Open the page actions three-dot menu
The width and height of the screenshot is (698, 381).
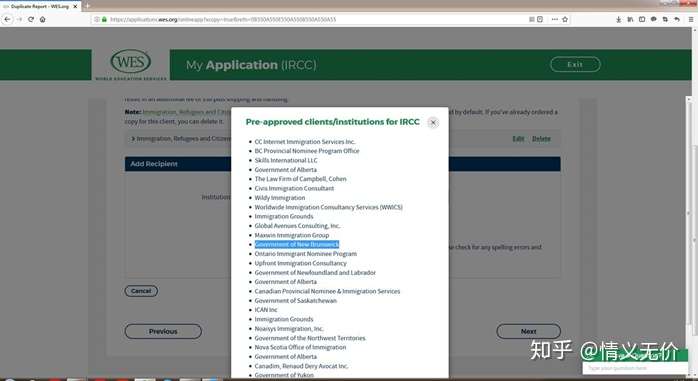[555, 19]
